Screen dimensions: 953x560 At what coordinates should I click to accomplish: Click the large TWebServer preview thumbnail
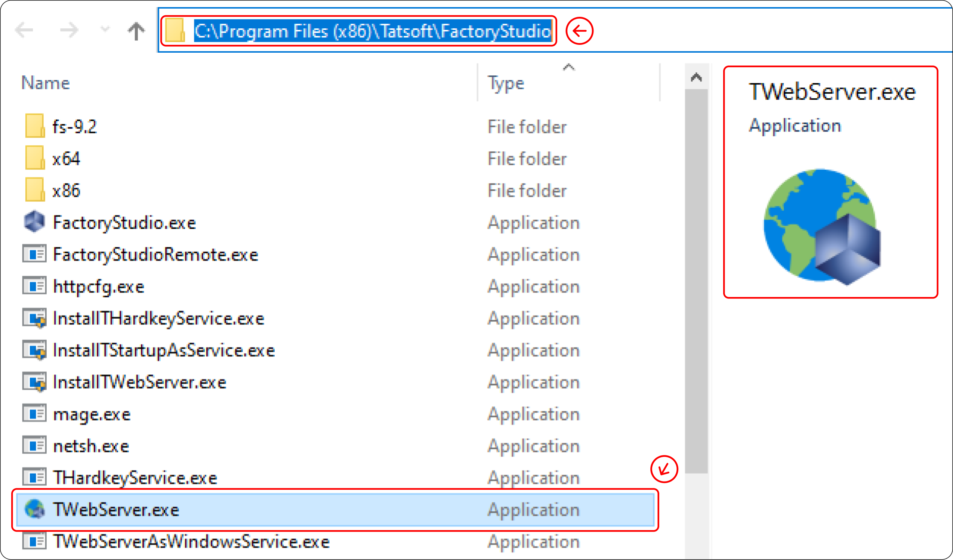(822, 226)
